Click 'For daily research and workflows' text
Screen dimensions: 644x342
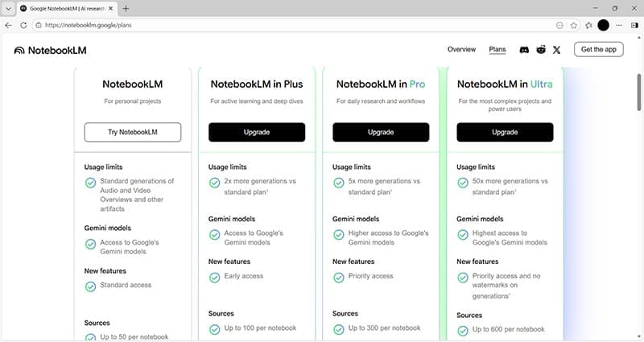pyautogui.click(x=381, y=101)
